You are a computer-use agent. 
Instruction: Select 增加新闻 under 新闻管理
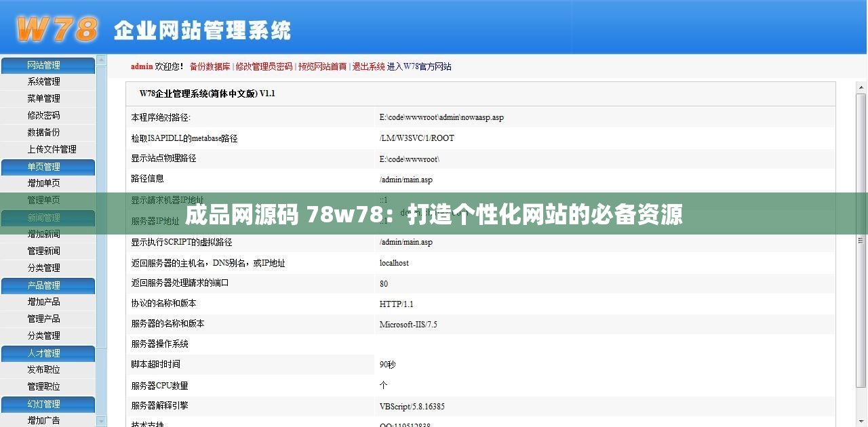43,234
